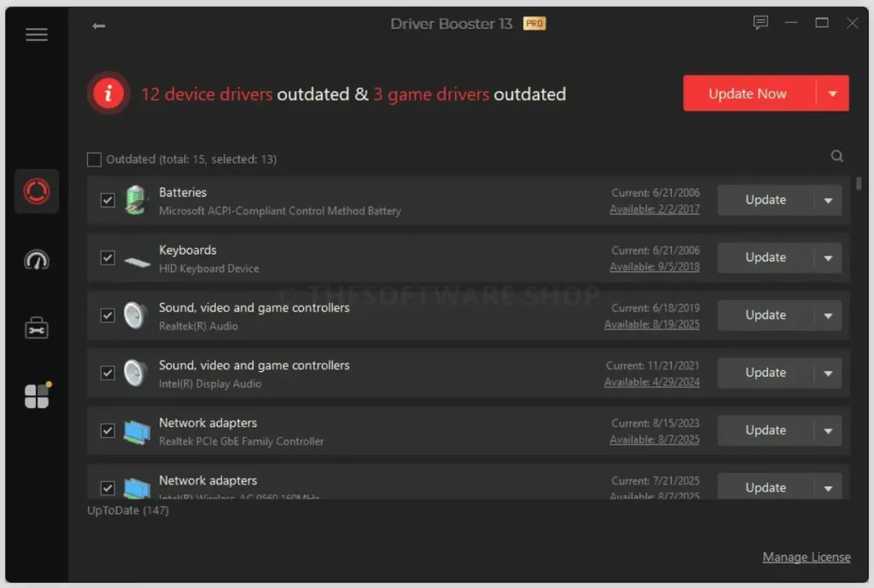
Task: Click 'Current: 7/21/2025' date text
Action: click(655, 480)
